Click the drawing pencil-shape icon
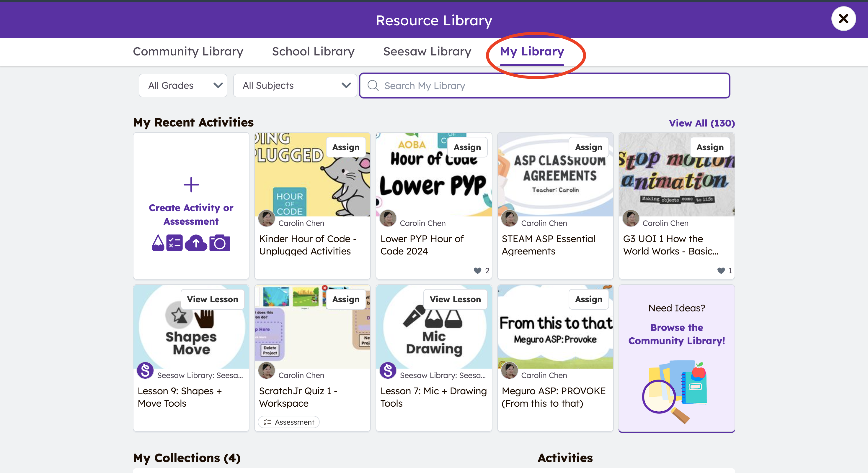Image resolution: width=868 pixels, height=473 pixels. click(x=158, y=243)
